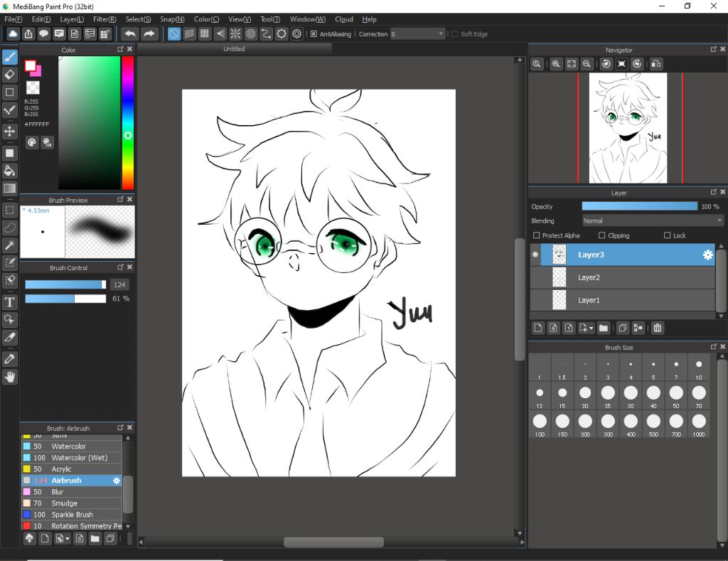Viewport: 728px width, 561px height.
Task: Zoom out in the Navigator panel
Action: point(587,64)
